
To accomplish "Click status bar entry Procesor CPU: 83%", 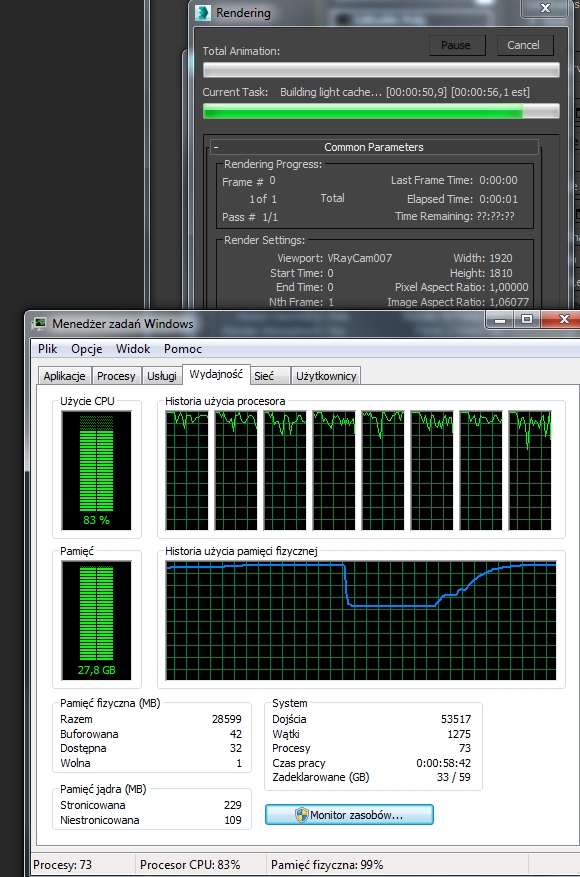I will click(190, 865).
